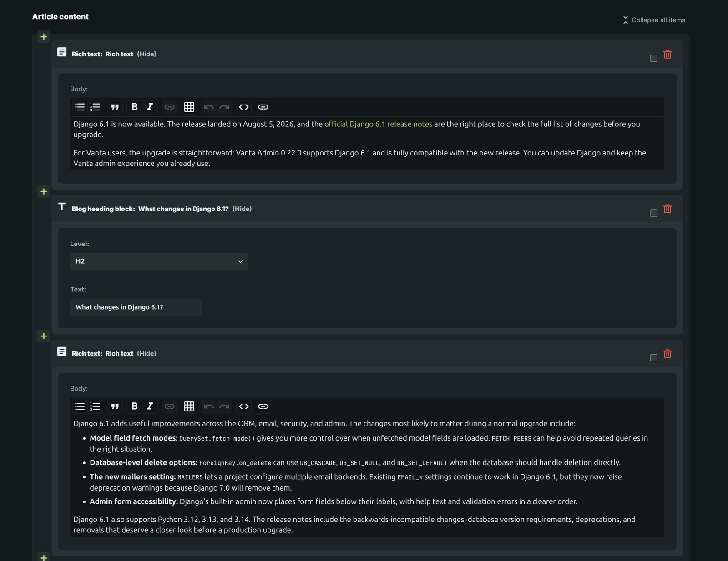Click (Hide) next to 'What changes in Django 6.1?' header

(242, 209)
